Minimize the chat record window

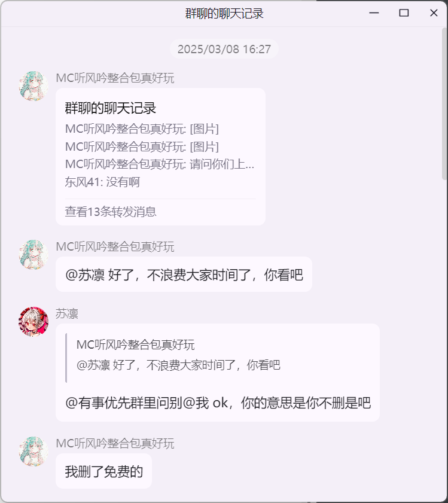click(374, 13)
